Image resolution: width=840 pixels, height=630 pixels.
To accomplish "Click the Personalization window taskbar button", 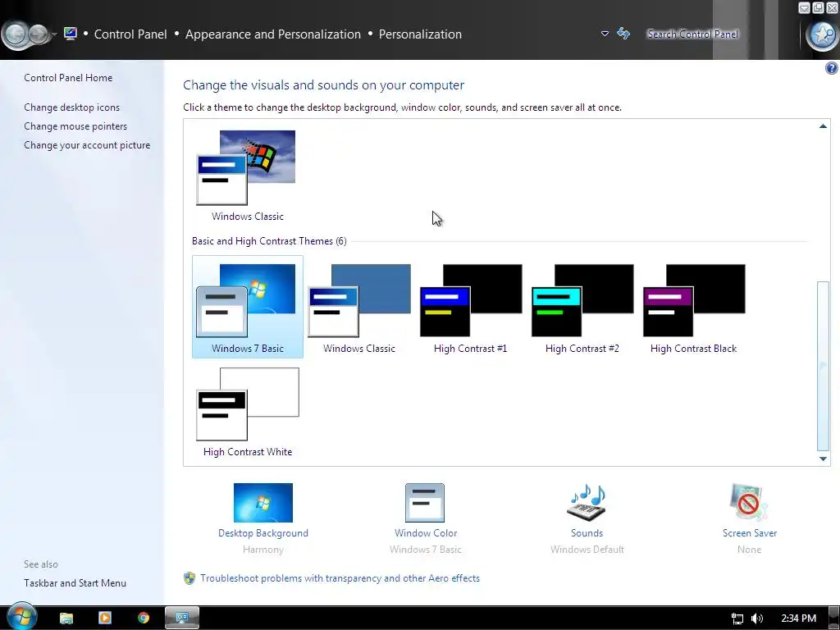I will click(182, 618).
